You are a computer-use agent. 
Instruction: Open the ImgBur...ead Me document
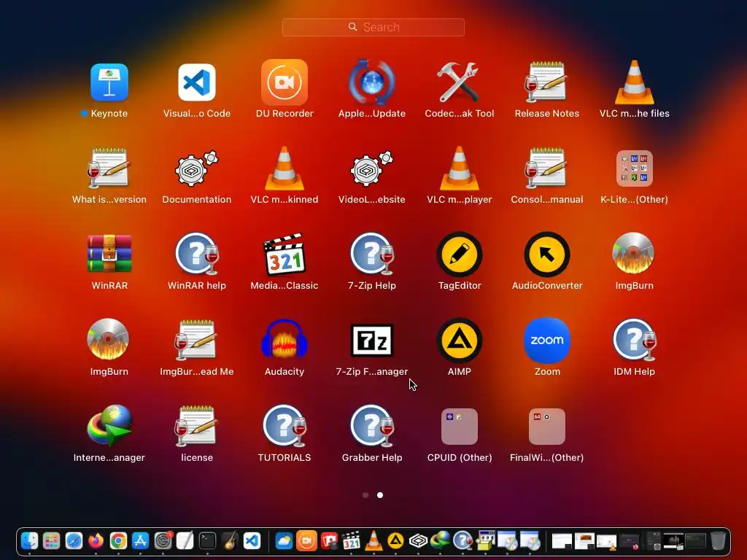tap(197, 340)
